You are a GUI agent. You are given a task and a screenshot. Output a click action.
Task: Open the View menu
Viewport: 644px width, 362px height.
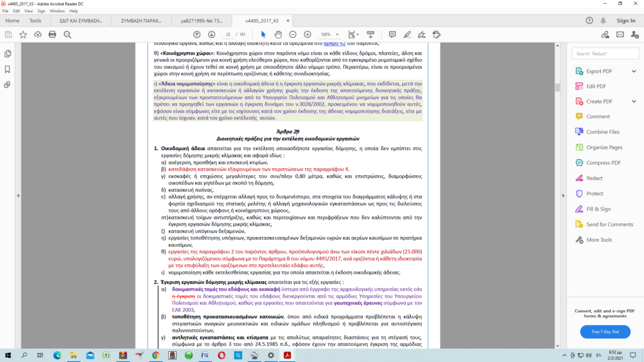(28, 11)
